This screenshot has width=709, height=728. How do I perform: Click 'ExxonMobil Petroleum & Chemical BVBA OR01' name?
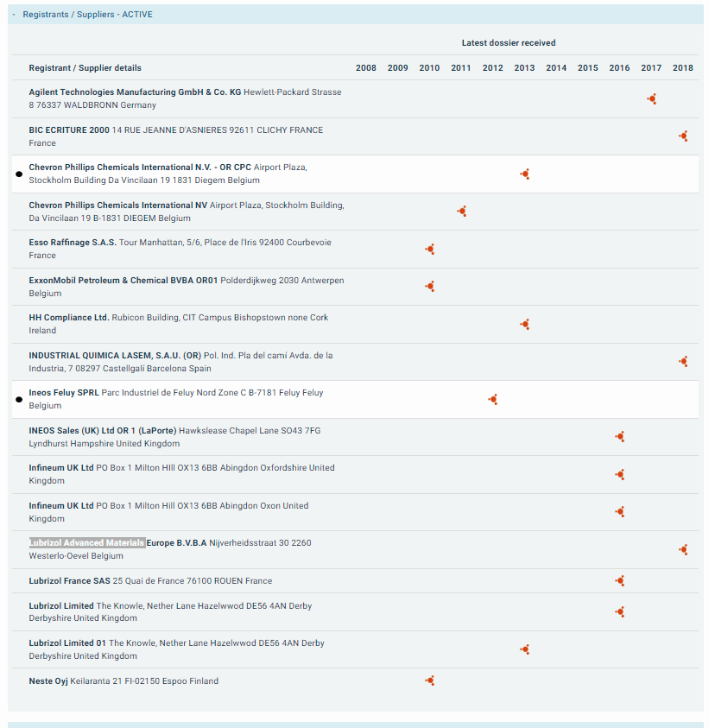coord(123,281)
